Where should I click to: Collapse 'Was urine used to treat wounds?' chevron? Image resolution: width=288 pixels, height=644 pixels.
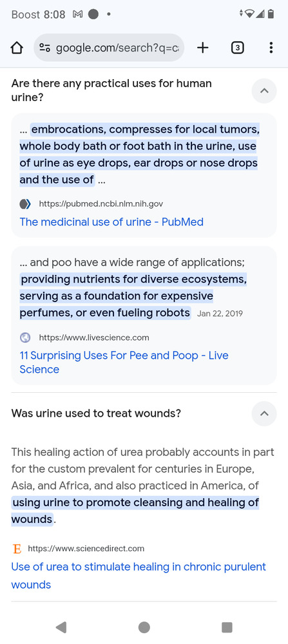point(264,413)
